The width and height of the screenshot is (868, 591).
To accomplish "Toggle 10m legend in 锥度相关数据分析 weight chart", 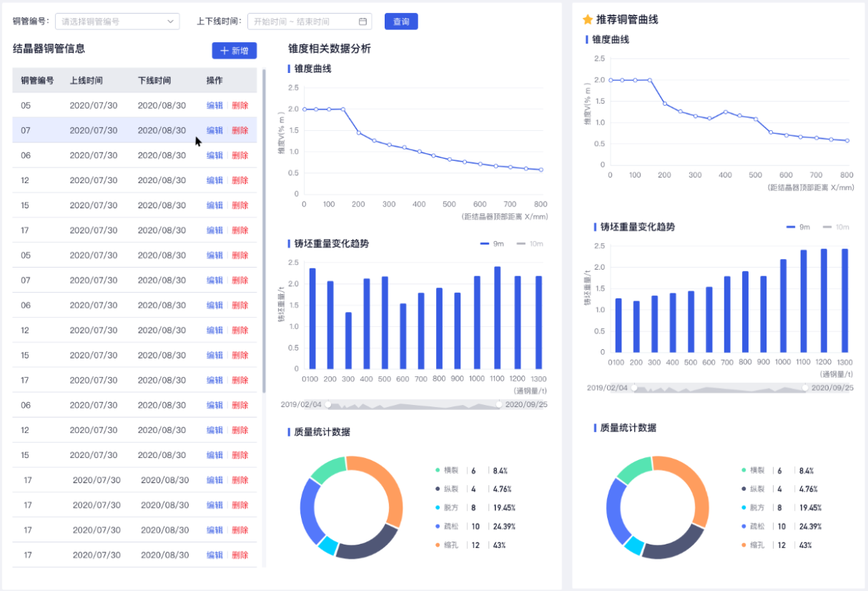I will [528, 244].
